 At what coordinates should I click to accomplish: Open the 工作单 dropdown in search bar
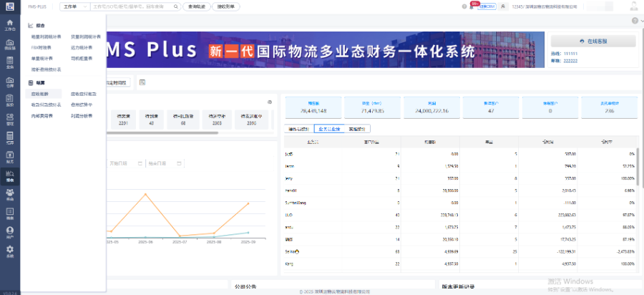(74, 6)
